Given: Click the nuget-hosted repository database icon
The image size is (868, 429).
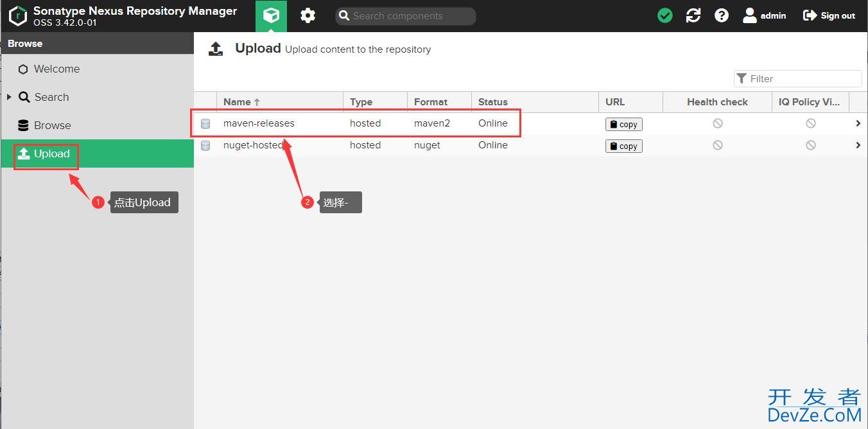Looking at the screenshot, I should click(x=205, y=146).
